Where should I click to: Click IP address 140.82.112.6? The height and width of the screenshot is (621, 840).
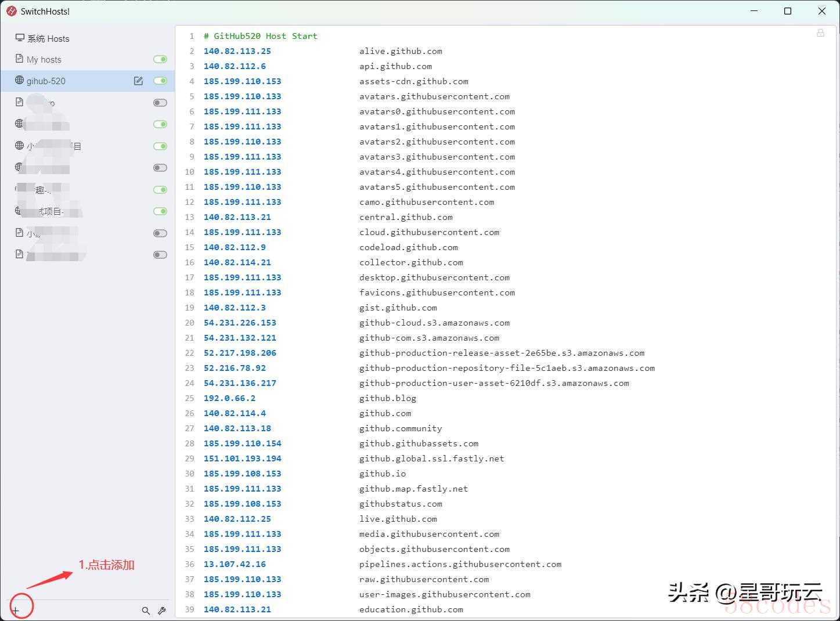(x=235, y=66)
